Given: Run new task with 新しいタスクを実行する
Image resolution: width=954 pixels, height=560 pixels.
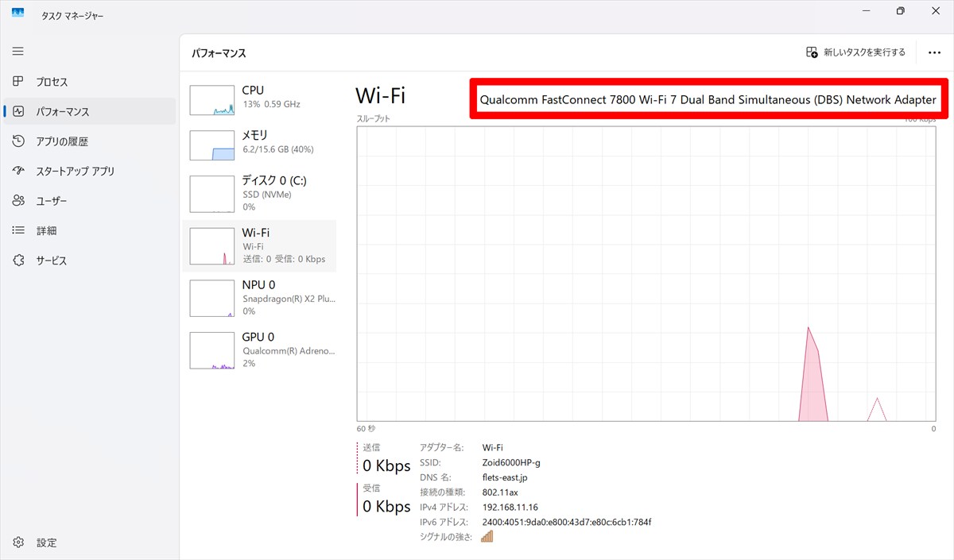Looking at the screenshot, I should coord(855,52).
